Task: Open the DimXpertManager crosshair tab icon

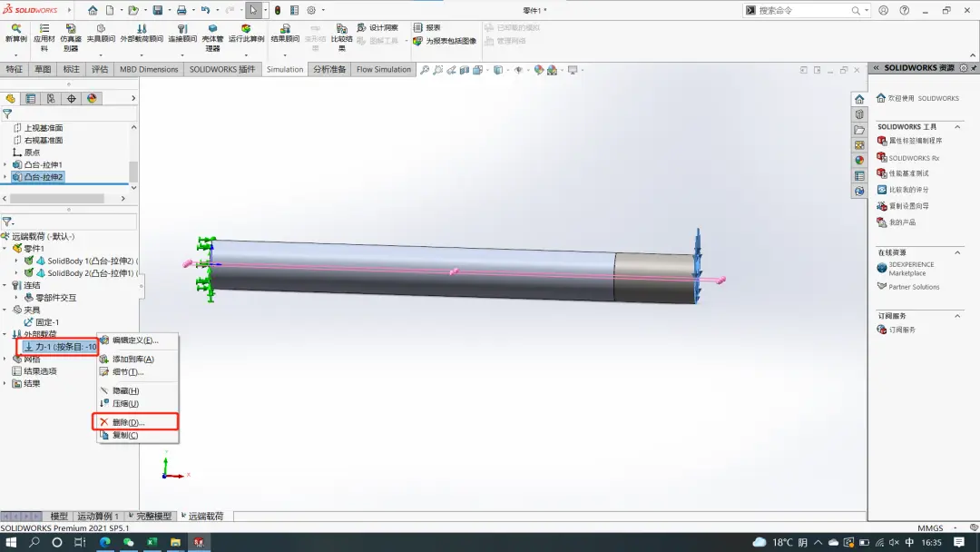Action: coord(72,98)
